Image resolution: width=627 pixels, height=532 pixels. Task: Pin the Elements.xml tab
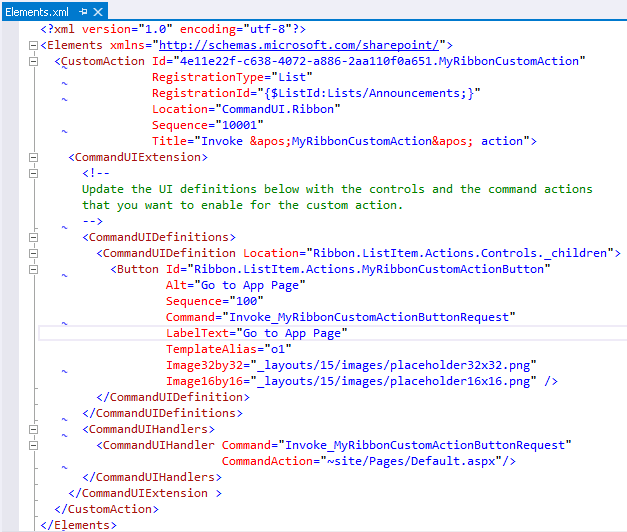click(x=83, y=12)
